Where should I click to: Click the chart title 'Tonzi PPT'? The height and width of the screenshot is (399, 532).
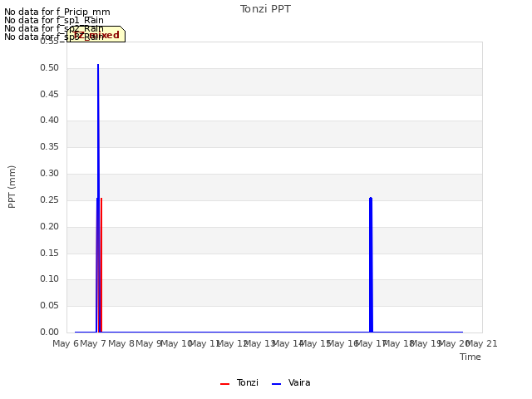click(265, 9)
